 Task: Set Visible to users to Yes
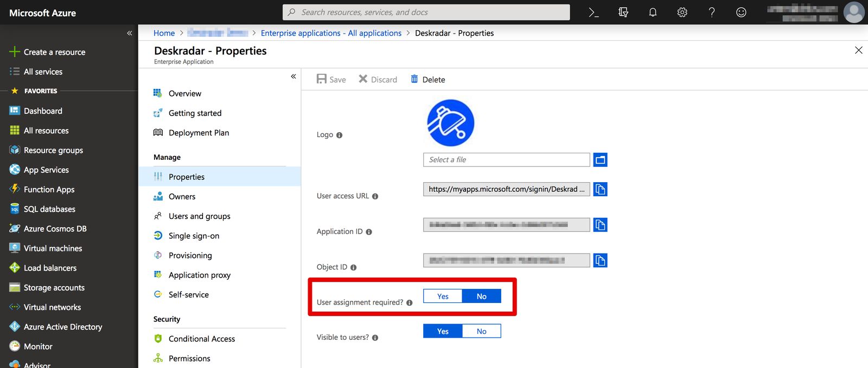(443, 331)
